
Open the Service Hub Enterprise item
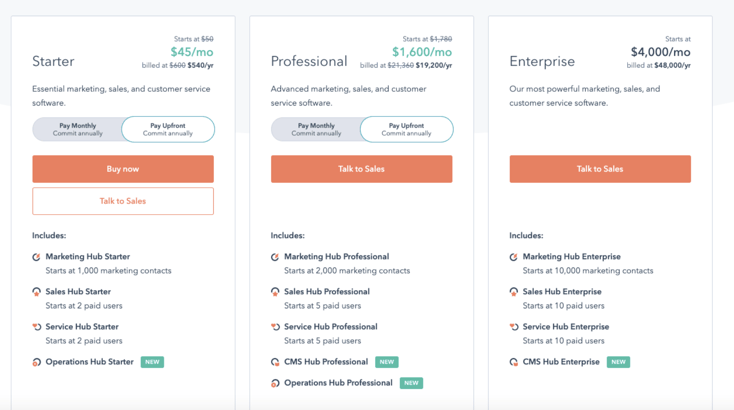pyautogui.click(x=565, y=327)
